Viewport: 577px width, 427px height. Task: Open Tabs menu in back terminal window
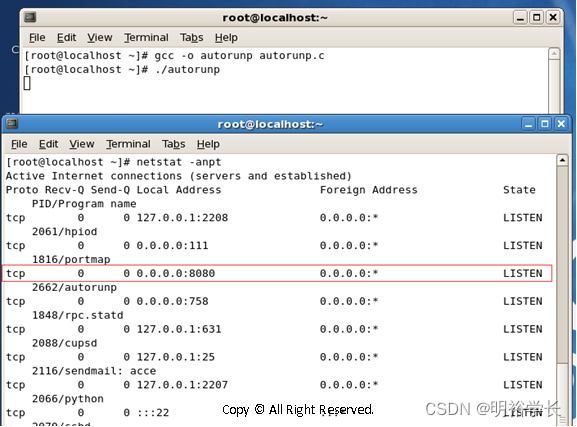[x=191, y=38]
